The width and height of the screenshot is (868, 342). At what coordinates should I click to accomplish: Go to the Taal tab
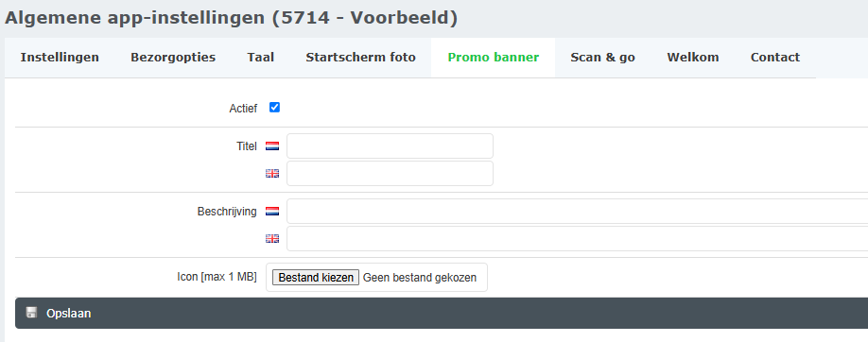tap(261, 58)
